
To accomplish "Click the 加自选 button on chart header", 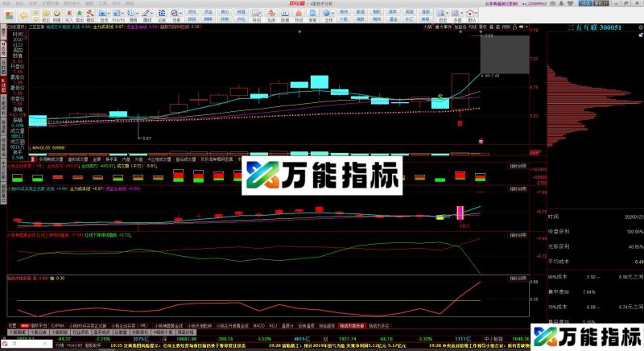I will click(x=460, y=27).
